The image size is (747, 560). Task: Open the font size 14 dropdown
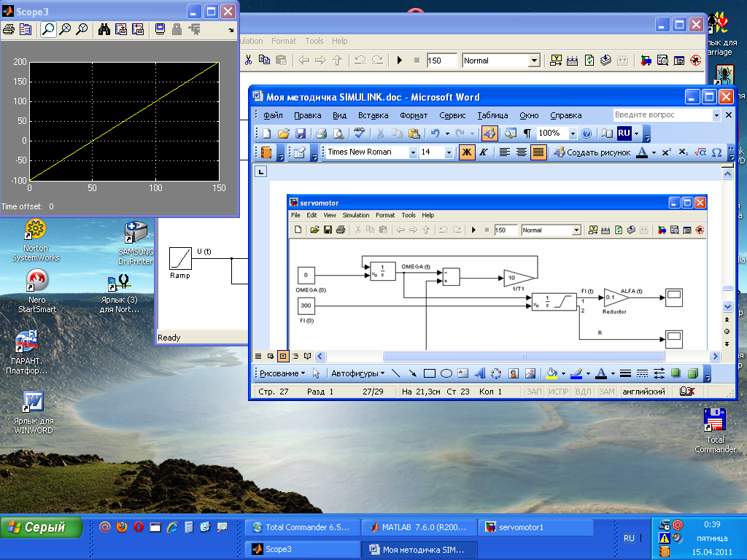pyautogui.click(x=449, y=152)
